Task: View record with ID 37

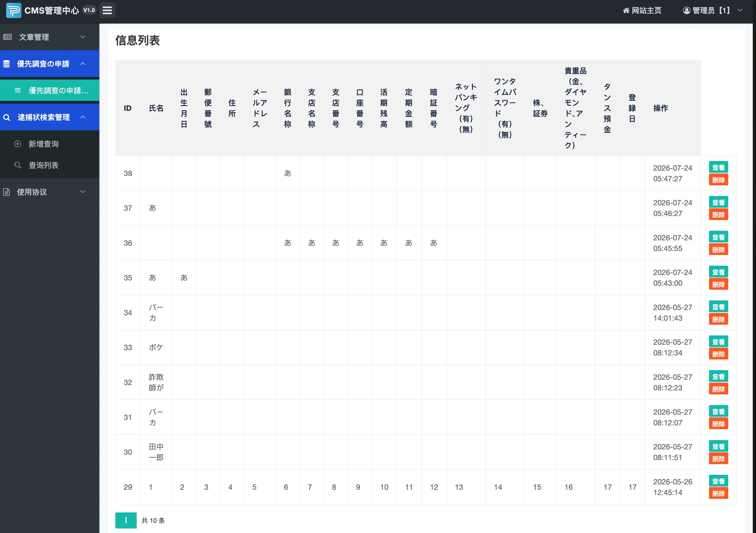Action: 718,202
